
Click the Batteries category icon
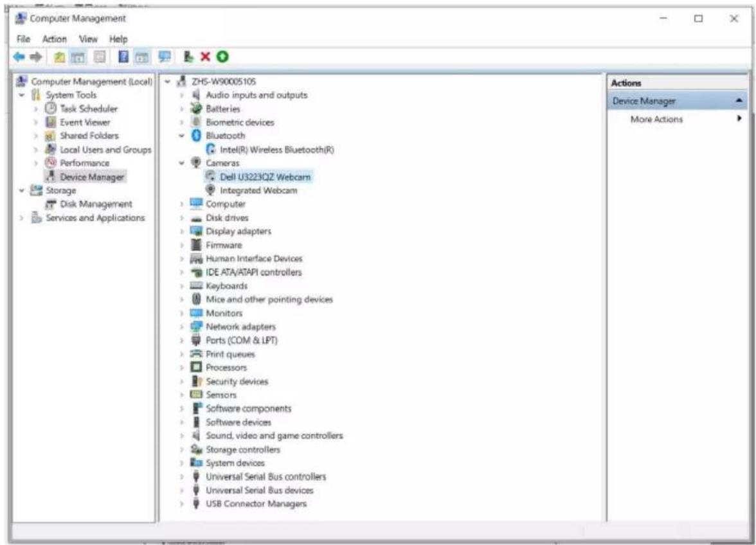[196, 109]
